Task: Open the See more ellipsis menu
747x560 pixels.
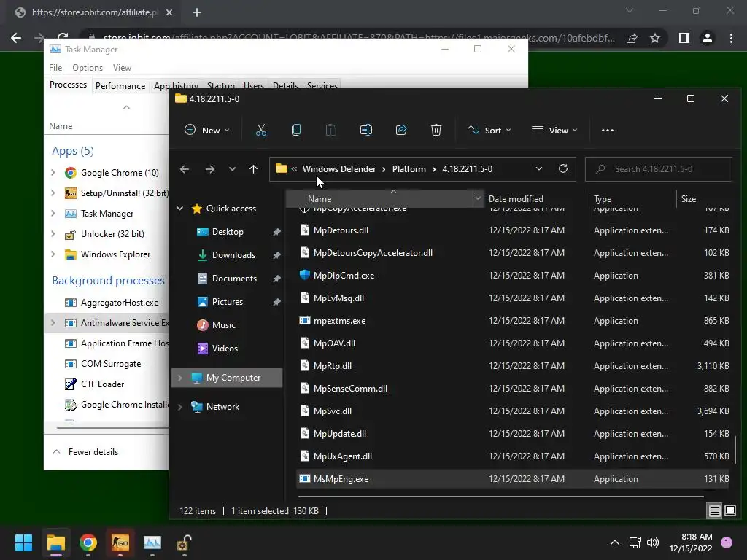Action: [x=608, y=130]
